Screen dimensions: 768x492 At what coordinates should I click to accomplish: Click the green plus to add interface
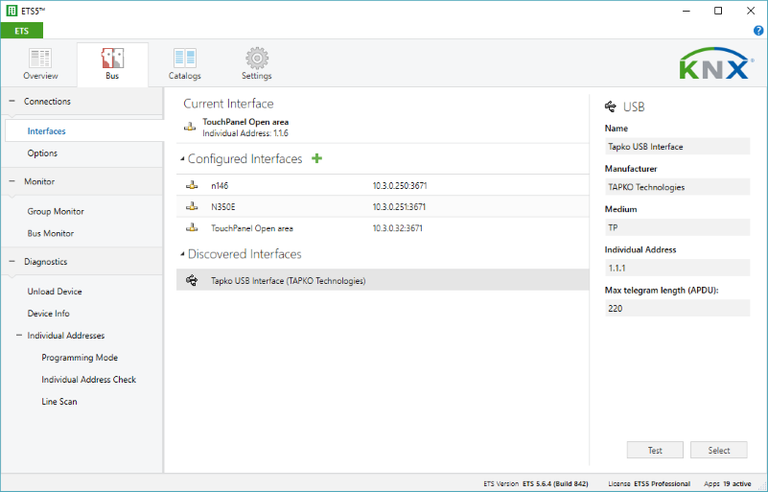pos(317,158)
